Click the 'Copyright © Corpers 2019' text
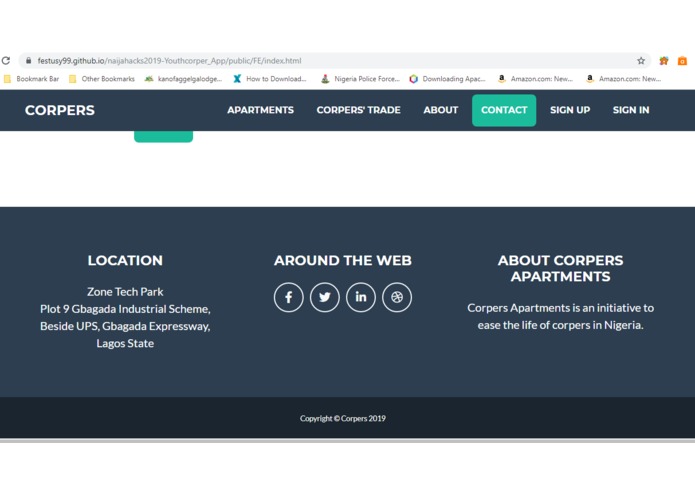This screenshot has width=695, height=494. [343, 419]
